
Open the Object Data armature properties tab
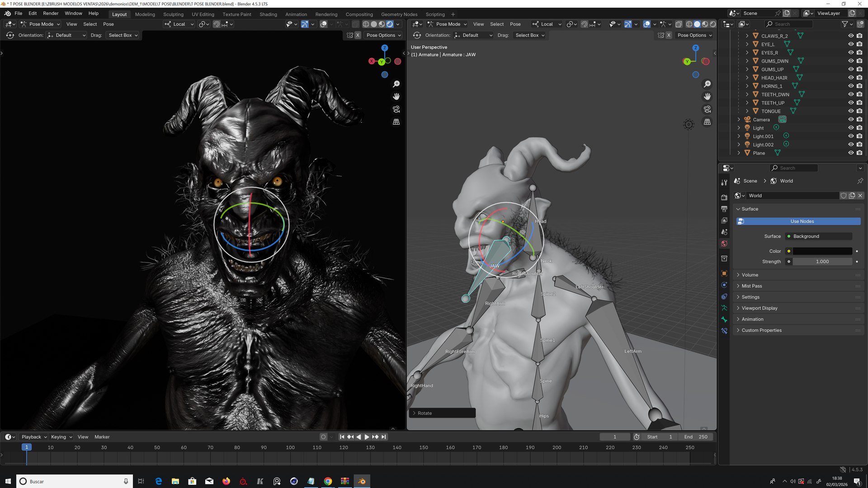[724, 308]
